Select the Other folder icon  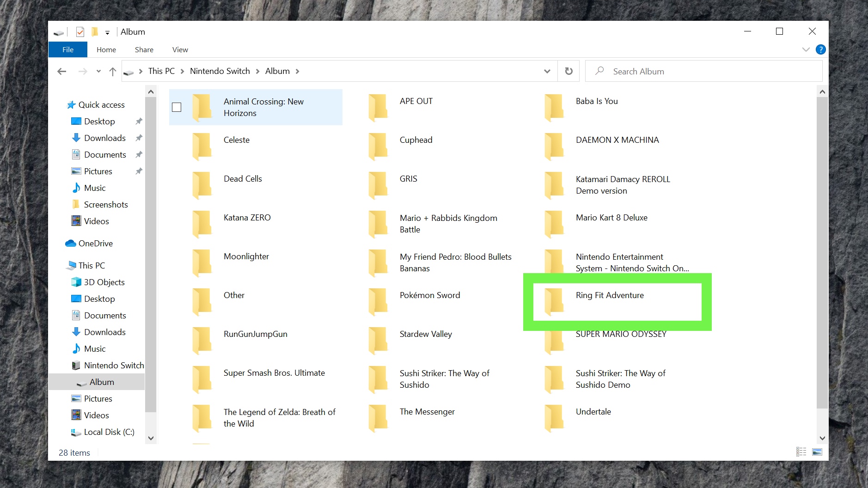click(202, 301)
